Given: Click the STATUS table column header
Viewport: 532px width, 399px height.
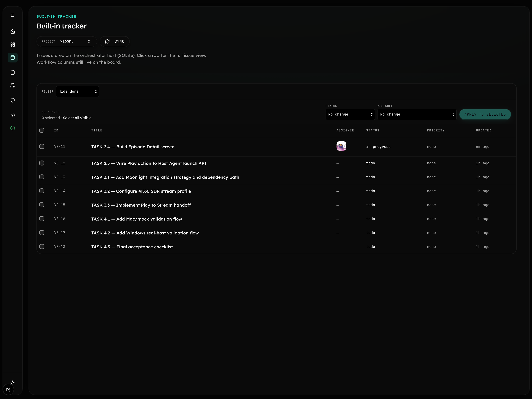Looking at the screenshot, I should click(x=373, y=130).
